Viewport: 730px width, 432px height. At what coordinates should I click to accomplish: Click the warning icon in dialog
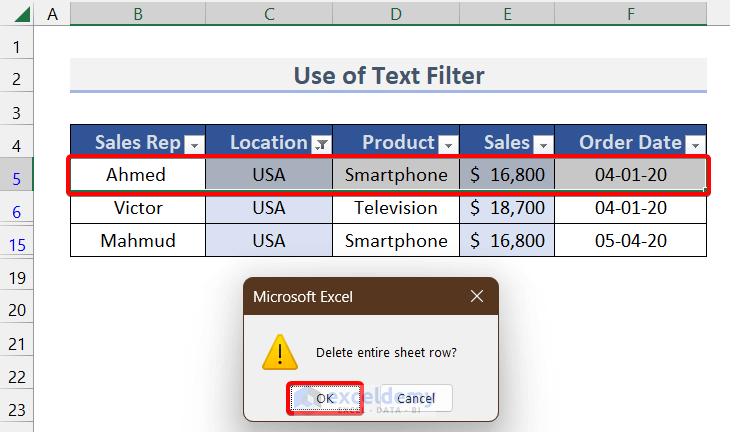[279, 351]
